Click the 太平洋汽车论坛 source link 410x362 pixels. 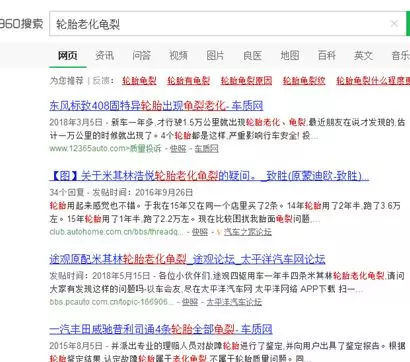point(234,302)
